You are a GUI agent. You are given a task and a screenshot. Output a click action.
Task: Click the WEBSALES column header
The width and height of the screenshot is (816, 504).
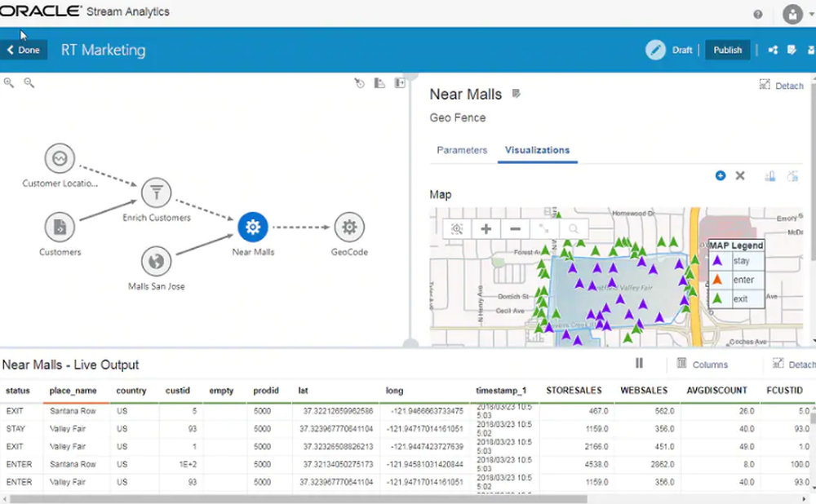click(x=644, y=391)
